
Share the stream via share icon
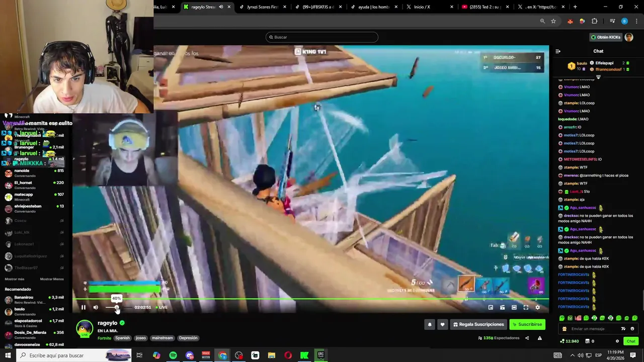pyautogui.click(x=527, y=338)
